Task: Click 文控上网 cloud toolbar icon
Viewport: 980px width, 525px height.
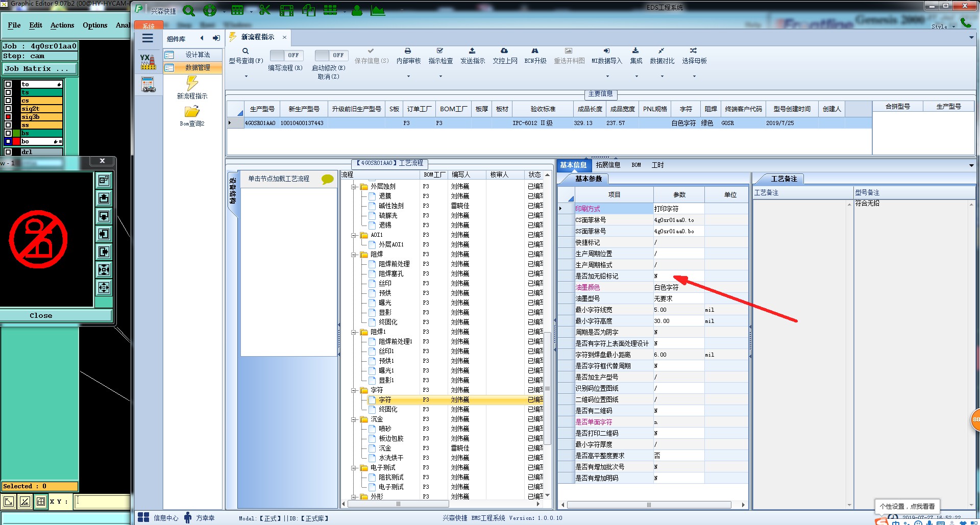Action: 504,51
